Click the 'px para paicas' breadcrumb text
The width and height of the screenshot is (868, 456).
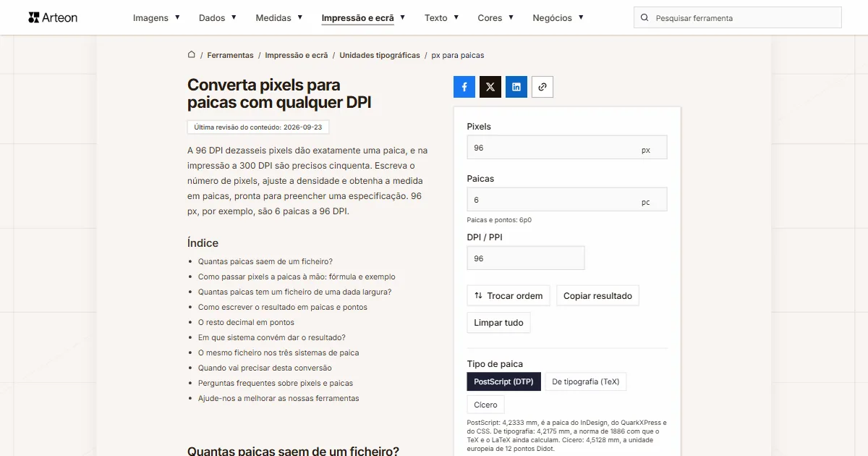click(x=458, y=55)
